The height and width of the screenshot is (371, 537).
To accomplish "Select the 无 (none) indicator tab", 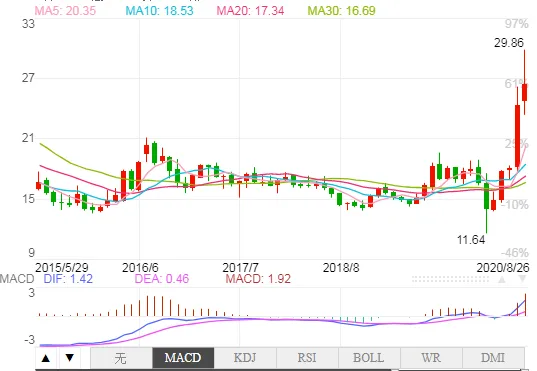I will point(121,358).
